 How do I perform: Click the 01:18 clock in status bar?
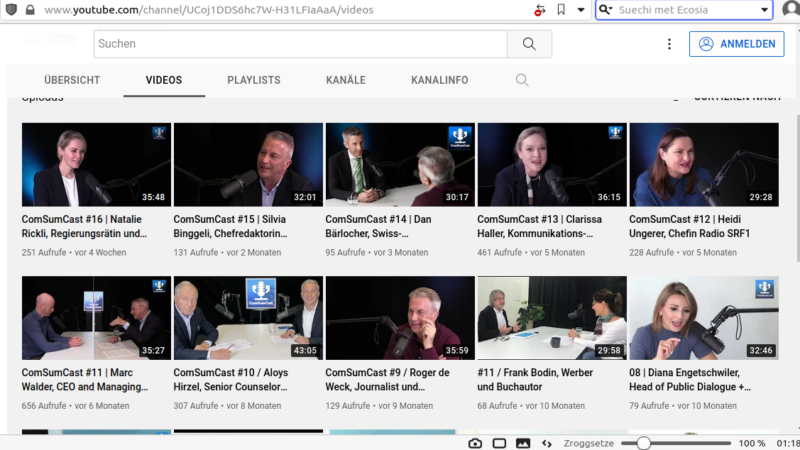(x=788, y=443)
